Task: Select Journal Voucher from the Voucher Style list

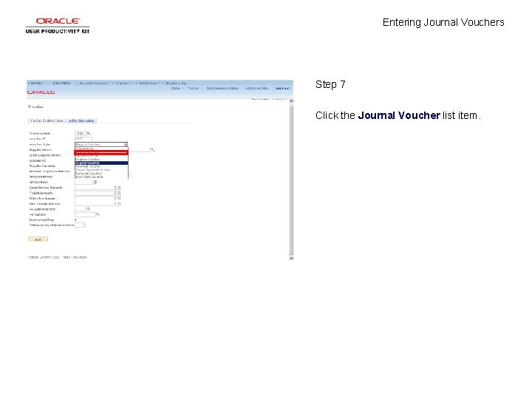Action: pos(101,152)
